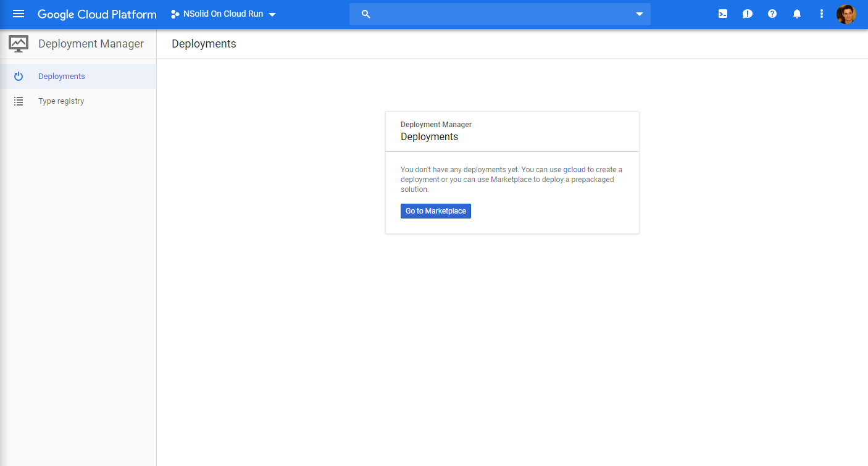Open the hamburger navigation menu
The width and height of the screenshot is (868, 466).
[19, 14]
